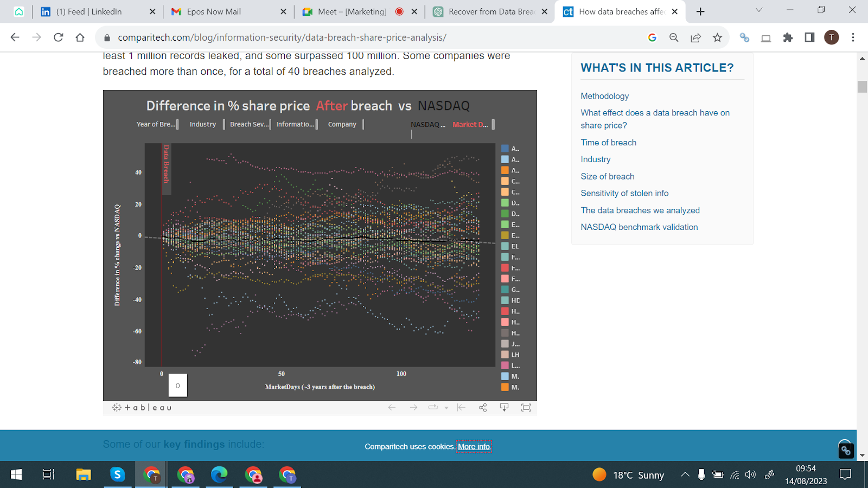
Task: Open the Industry filter dropdown
Action: coord(203,125)
